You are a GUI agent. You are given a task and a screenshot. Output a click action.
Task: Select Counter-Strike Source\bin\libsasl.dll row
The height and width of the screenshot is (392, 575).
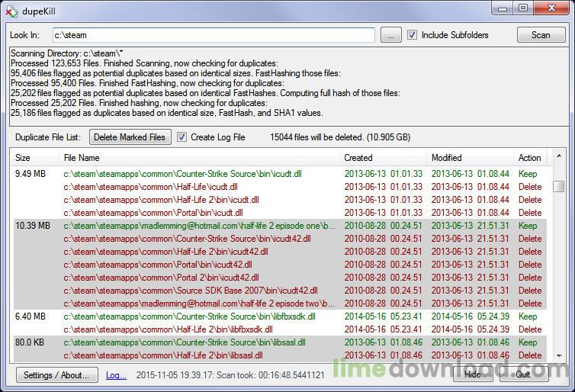[280, 342]
